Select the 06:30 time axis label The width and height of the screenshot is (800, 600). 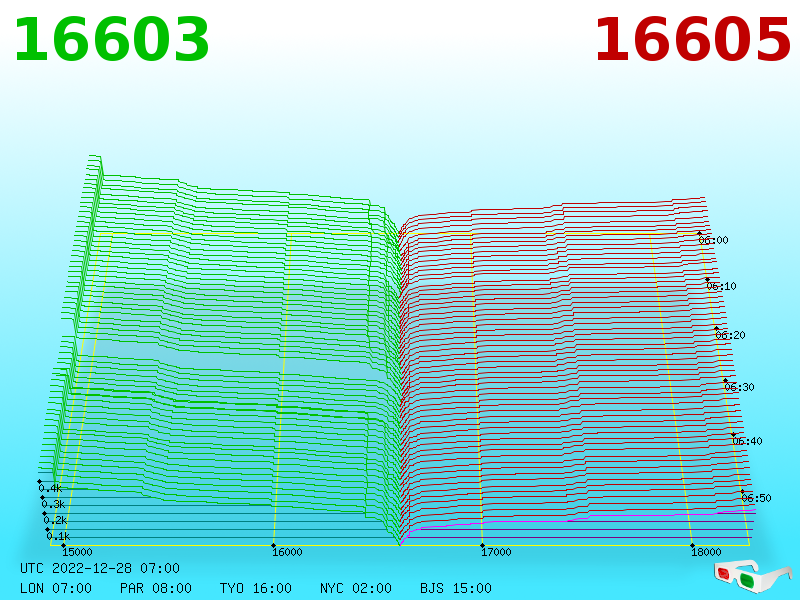coord(739,387)
